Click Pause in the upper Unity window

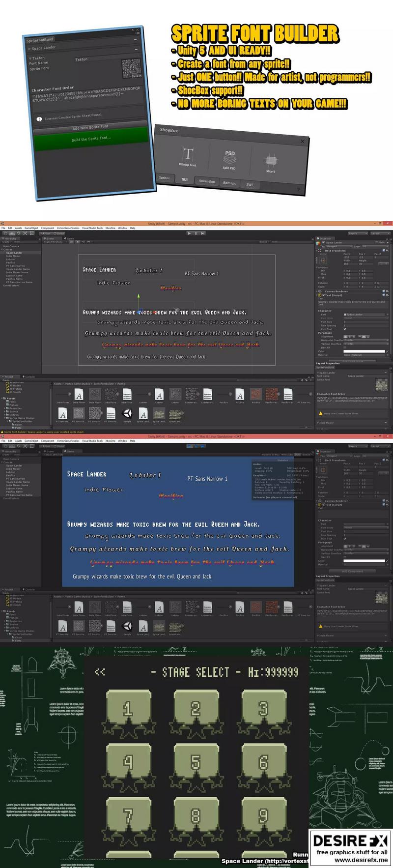click(x=196, y=233)
